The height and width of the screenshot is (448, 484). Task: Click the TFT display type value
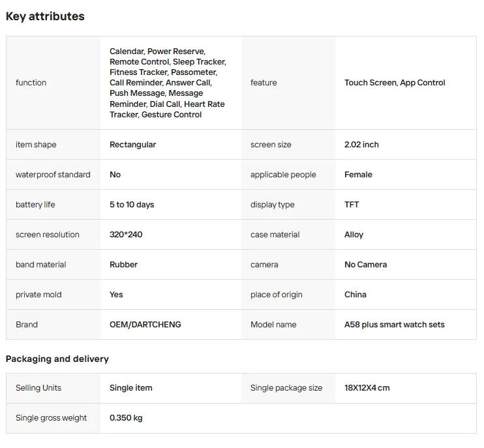352,205
